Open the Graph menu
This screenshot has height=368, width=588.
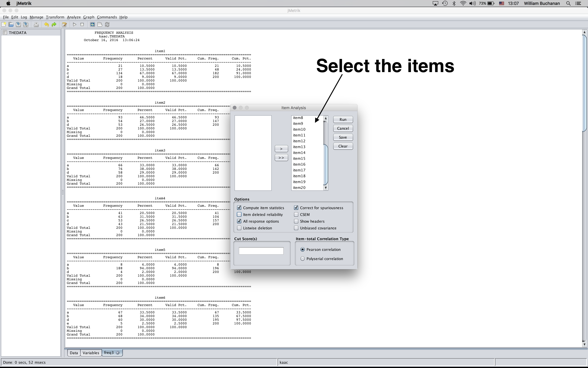89,17
